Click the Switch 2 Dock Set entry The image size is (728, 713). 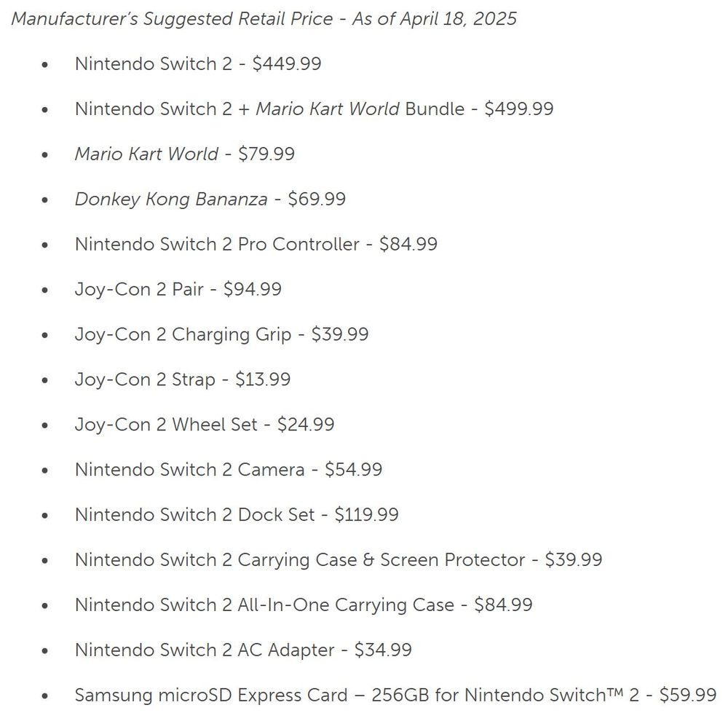click(x=237, y=514)
